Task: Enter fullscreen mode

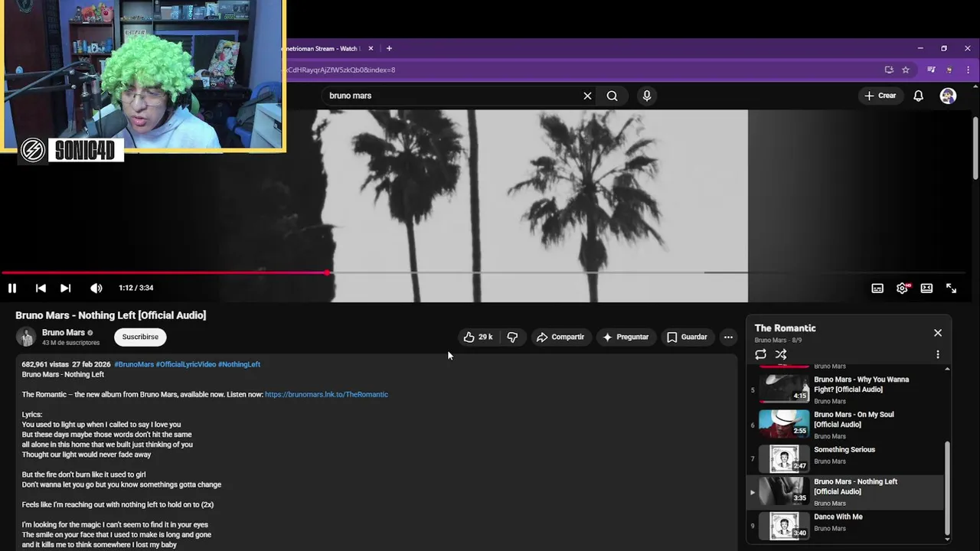Action: [951, 289]
